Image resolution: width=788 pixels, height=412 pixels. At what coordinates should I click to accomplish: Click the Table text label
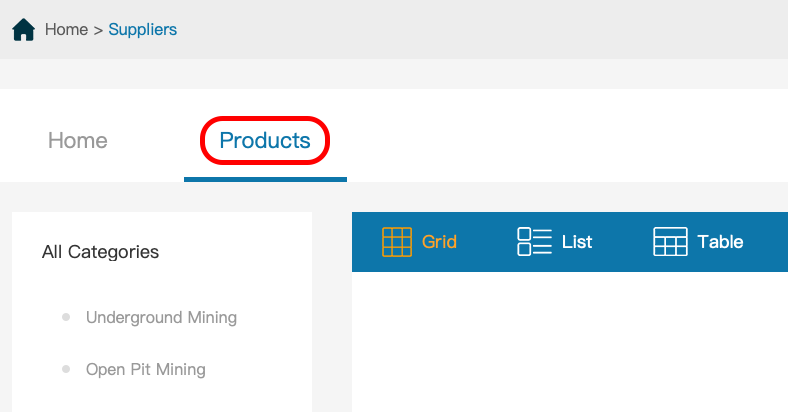tap(720, 242)
